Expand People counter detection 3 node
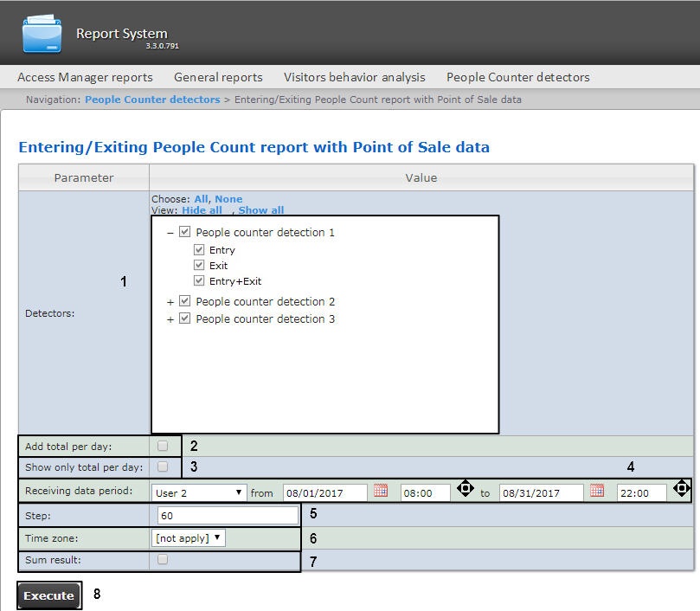This screenshot has width=700, height=611. pyautogui.click(x=170, y=319)
